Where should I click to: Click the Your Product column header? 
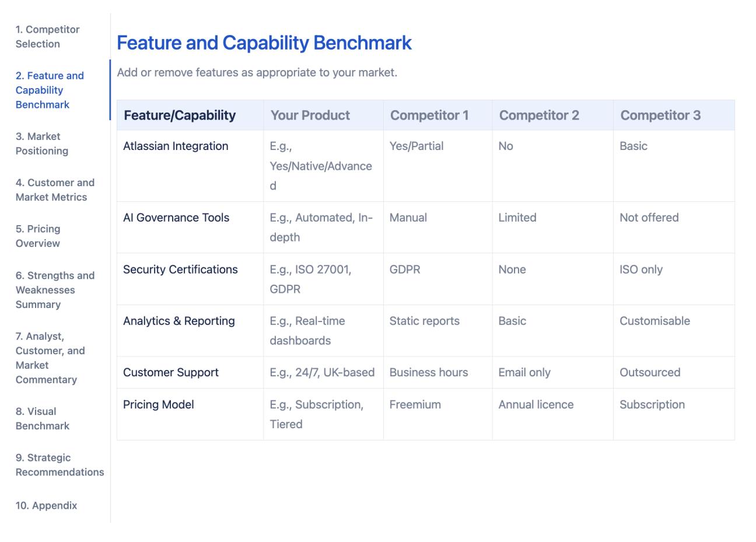click(x=310, y=115)
